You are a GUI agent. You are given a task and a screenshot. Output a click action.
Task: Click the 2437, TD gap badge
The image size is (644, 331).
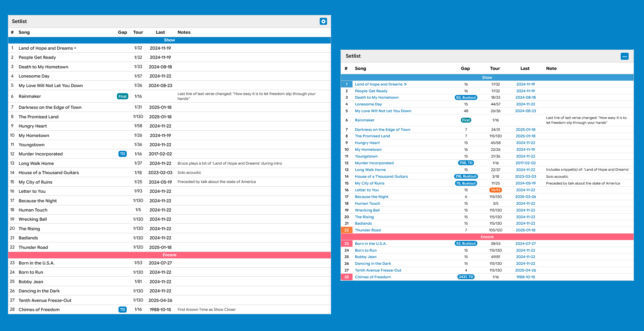(x=466, y=277)
